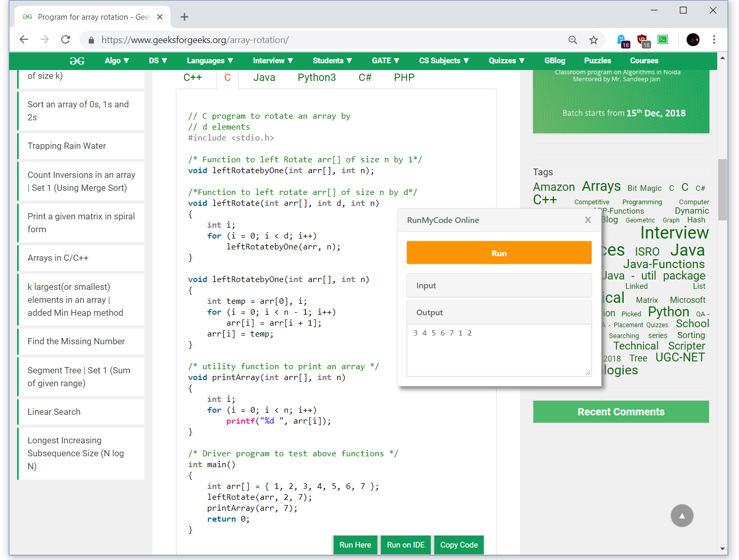Expand the GATE menu

[386, 61]
